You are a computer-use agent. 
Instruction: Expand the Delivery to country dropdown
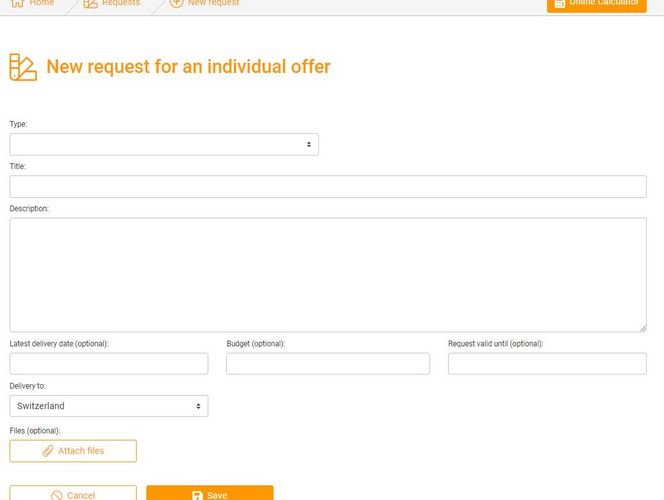pos(109,406)
